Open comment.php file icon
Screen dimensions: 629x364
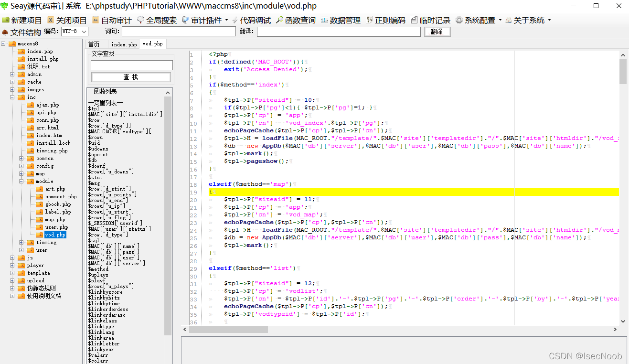[40, 196]
